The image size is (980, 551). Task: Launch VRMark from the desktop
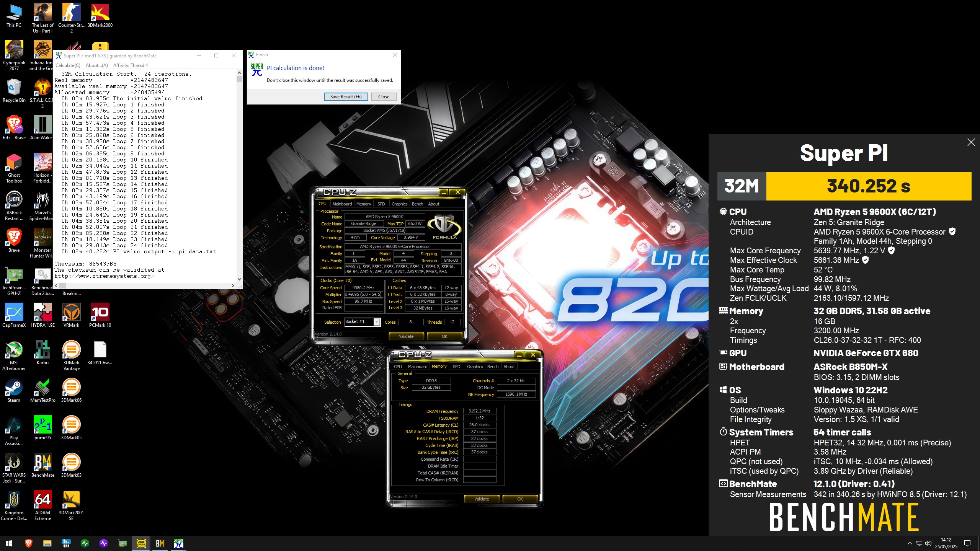pyautogui.click(x=71, y=315)
